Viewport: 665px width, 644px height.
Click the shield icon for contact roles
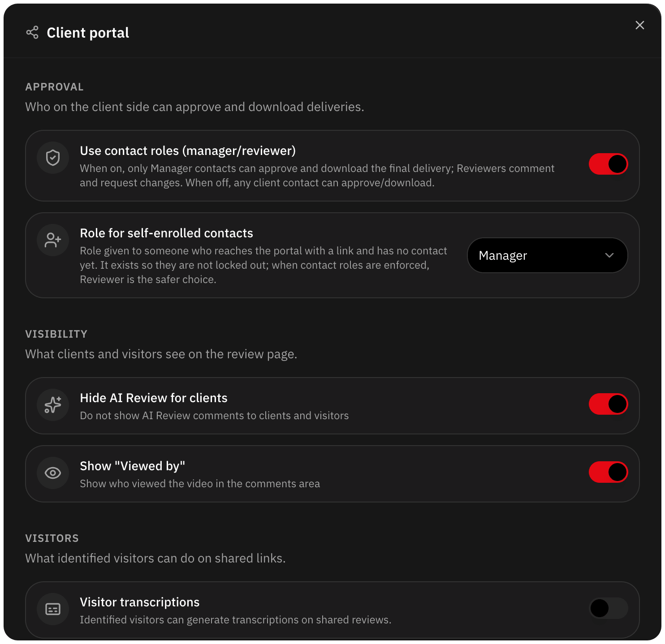(x=53, y=158)
